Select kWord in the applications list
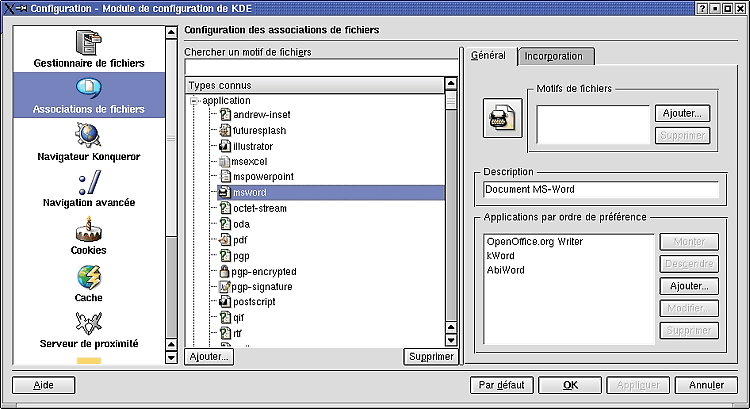Screen dimensions: 750x409 pos(500,256)
